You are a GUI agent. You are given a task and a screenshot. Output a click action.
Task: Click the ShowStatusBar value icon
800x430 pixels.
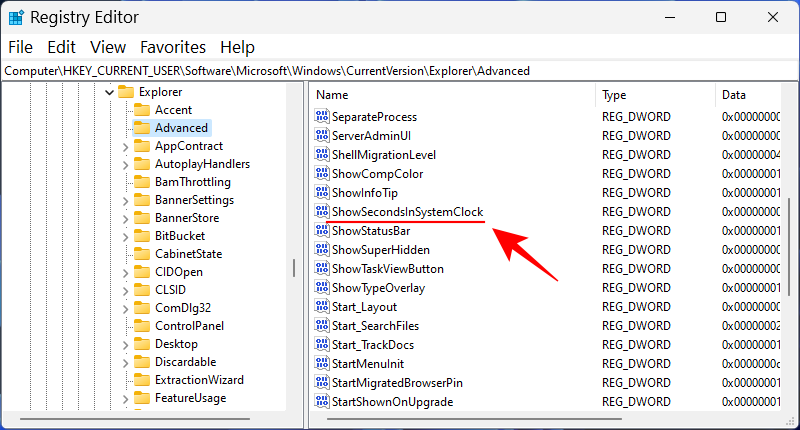321,230
